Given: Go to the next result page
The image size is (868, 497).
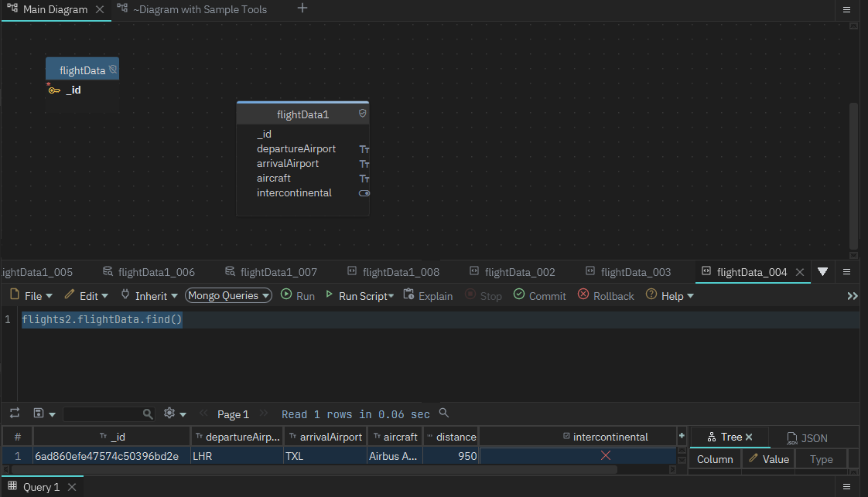Looking at the screenshot, I should [264, 413].
